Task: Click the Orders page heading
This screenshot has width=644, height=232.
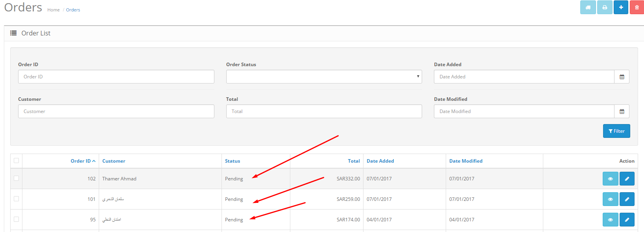Action: click(x=23, y=7)
